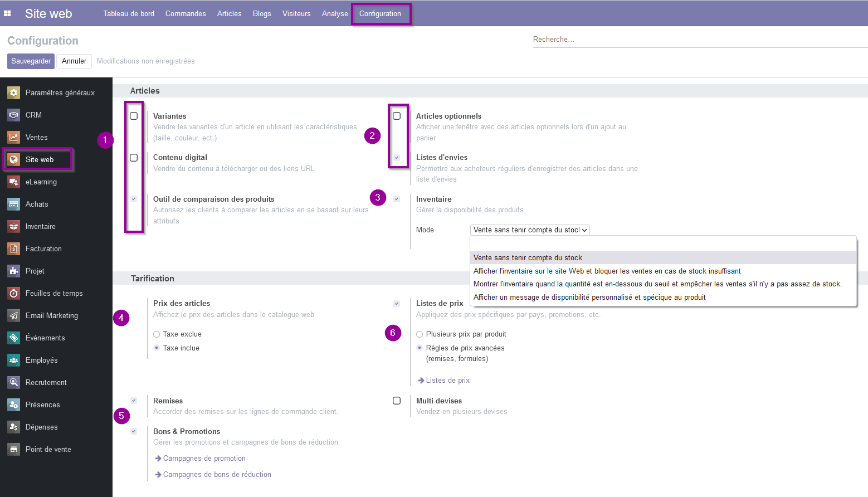This screenshot has height=497, width=868.
Task: Click the Email Marketing paper plane icon
Action: pyautogui.click(x=14, y=315)
